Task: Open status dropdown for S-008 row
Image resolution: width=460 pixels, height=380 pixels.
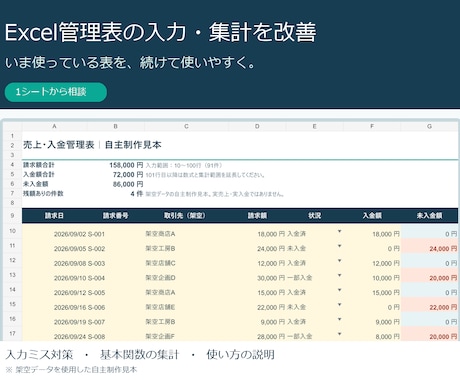Action: 339,334
